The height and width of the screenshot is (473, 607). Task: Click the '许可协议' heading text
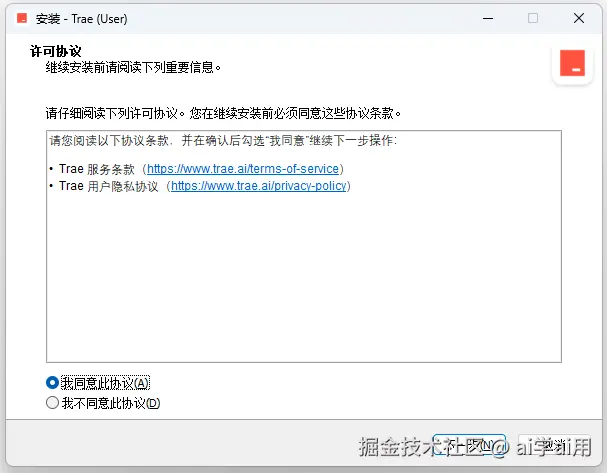point(56,51)
